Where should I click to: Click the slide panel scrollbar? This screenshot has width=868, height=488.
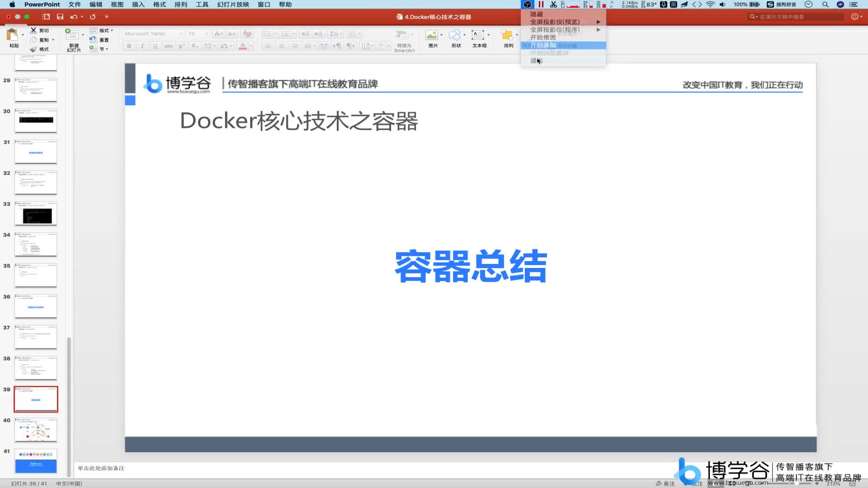69,407
